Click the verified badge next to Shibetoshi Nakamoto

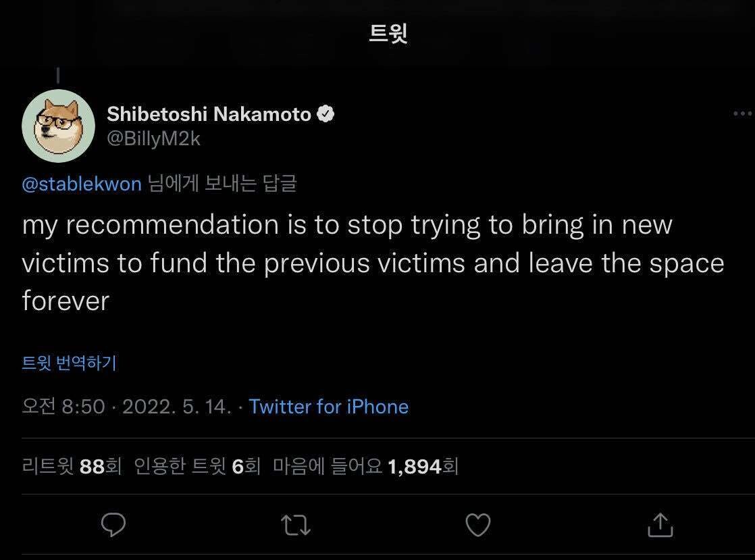pos(326,113)
